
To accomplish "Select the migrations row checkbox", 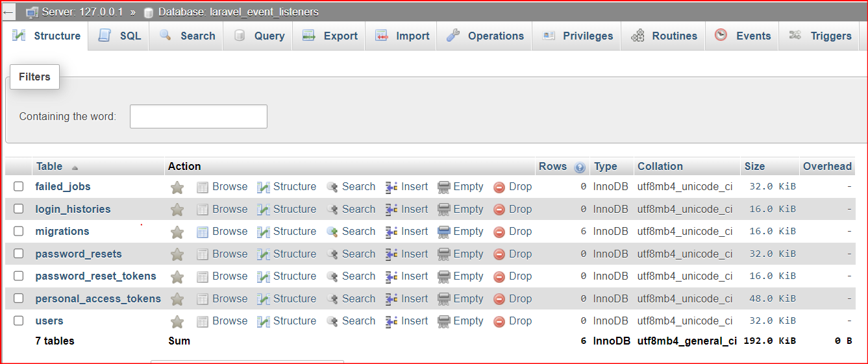I will pos(19,232).
